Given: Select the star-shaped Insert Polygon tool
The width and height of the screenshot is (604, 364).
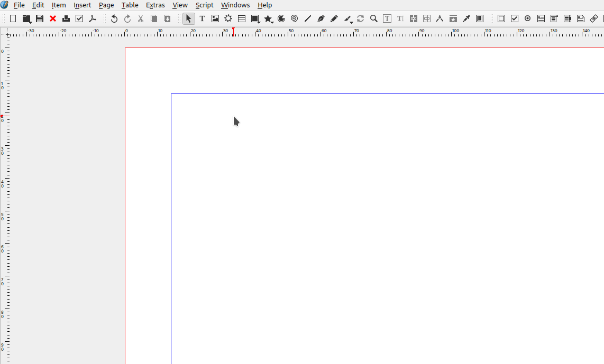Looking at the screenshot, I should (x=268, y=18).
